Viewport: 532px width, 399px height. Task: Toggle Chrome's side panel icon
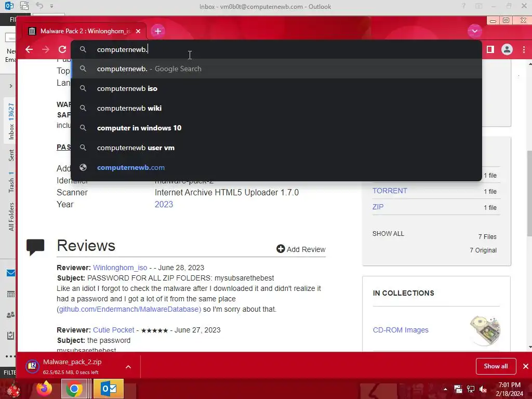[490, 49]
